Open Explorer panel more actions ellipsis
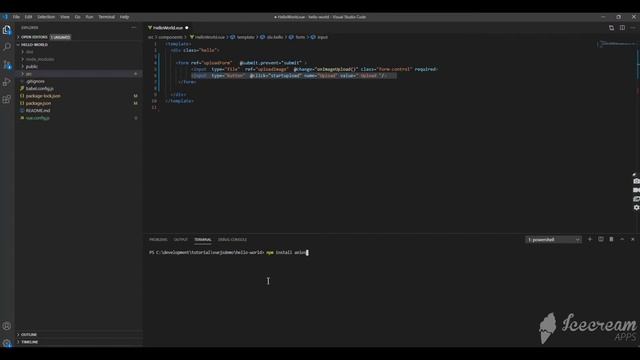Viewport: 640px width, 360px height. click(x=133, y=28)
